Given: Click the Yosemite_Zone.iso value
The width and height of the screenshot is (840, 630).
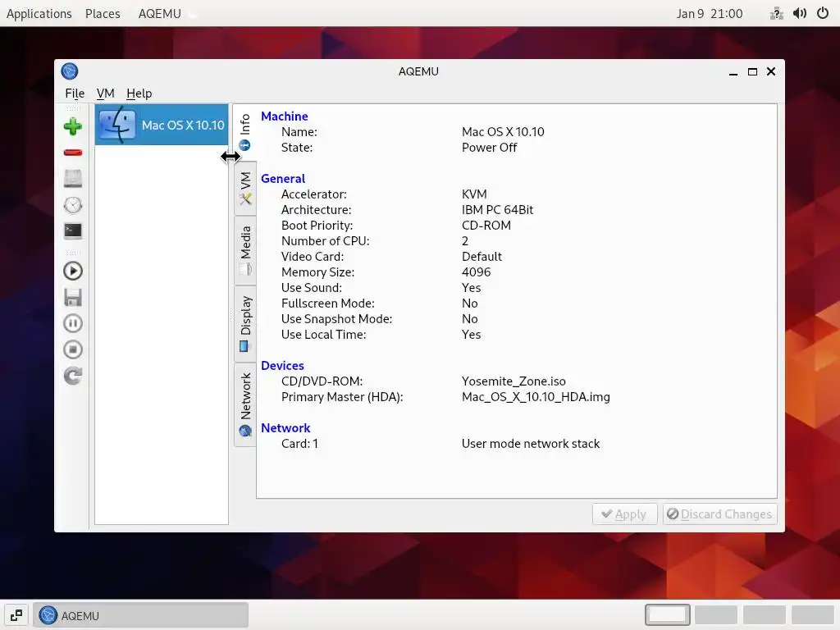Looking at the screenshot, I should pyautogui.click(x=514, y=381).
